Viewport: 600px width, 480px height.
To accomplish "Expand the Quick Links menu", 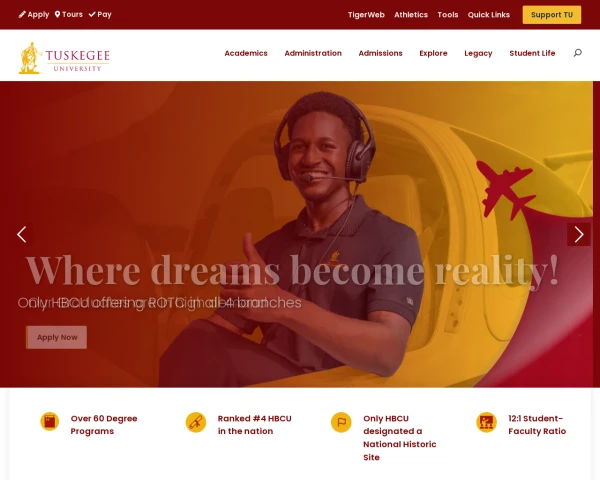I will pos(489,15).
